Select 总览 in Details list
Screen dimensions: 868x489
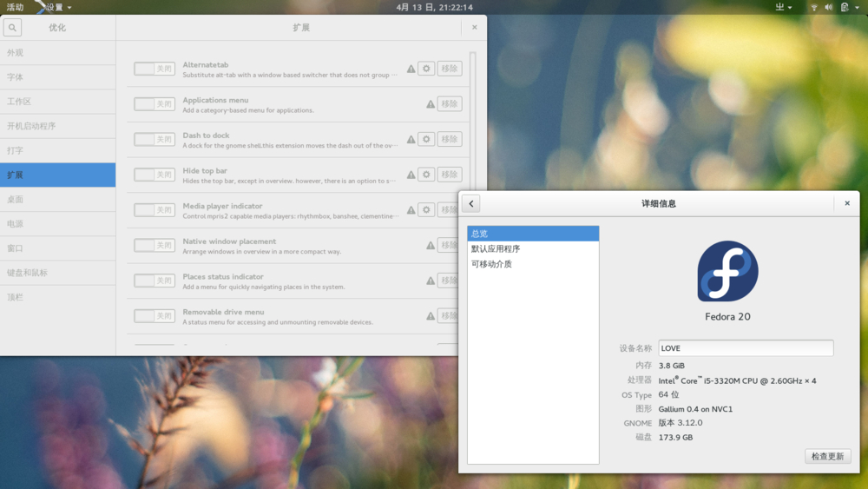click(x=533, y=233)
